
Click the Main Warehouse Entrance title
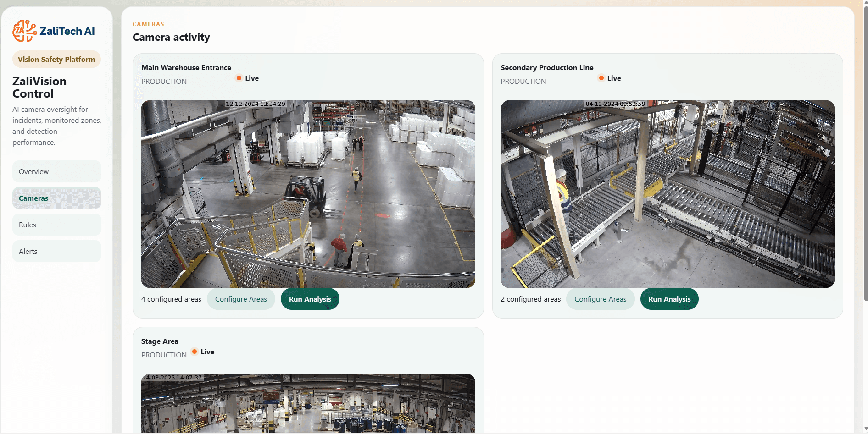[186, 67]
